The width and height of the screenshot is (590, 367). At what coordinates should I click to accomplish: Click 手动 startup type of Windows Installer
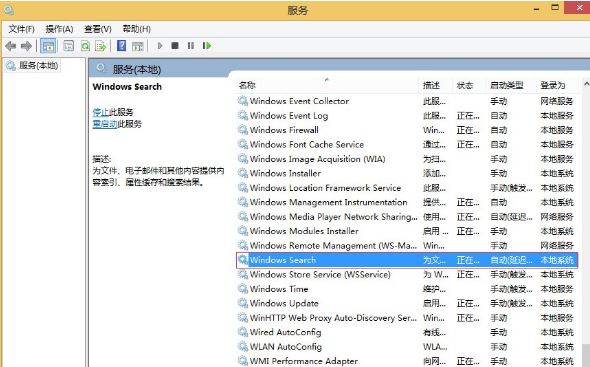click(x=499, y=173)
